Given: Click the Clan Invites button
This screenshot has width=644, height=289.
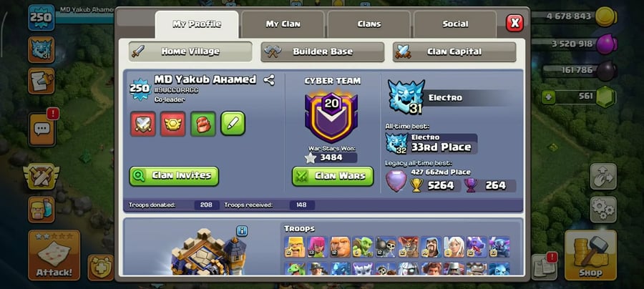Looking at the screenshot, I should 174,176.
